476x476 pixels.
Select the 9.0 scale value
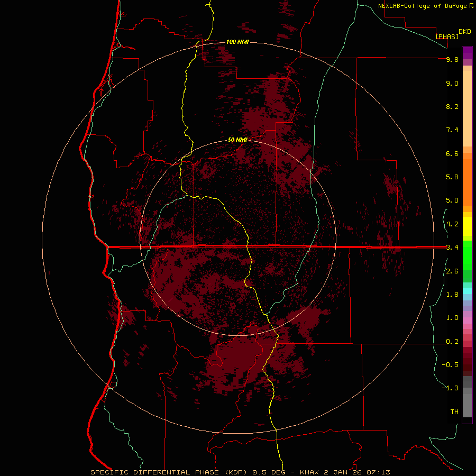click(452, 83)
